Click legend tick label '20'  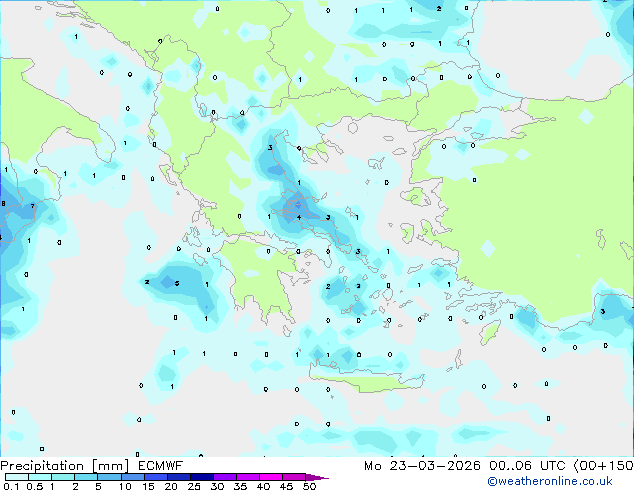point(171,486)
